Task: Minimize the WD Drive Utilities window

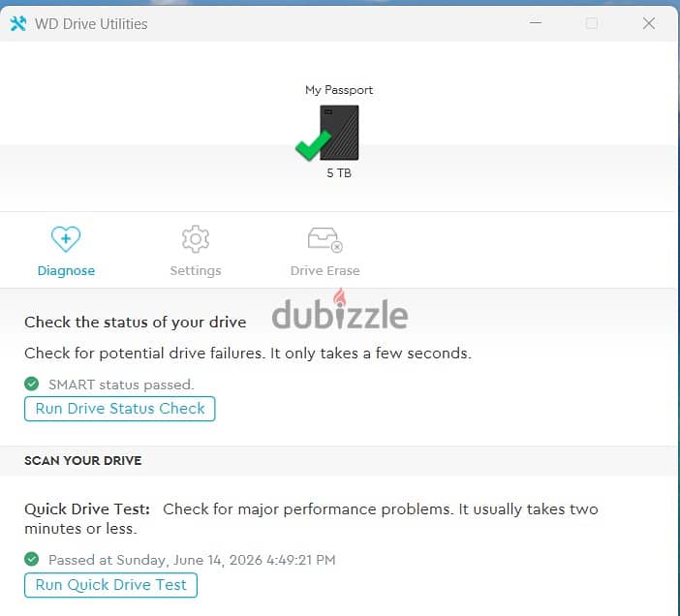Action: [536, 22]
